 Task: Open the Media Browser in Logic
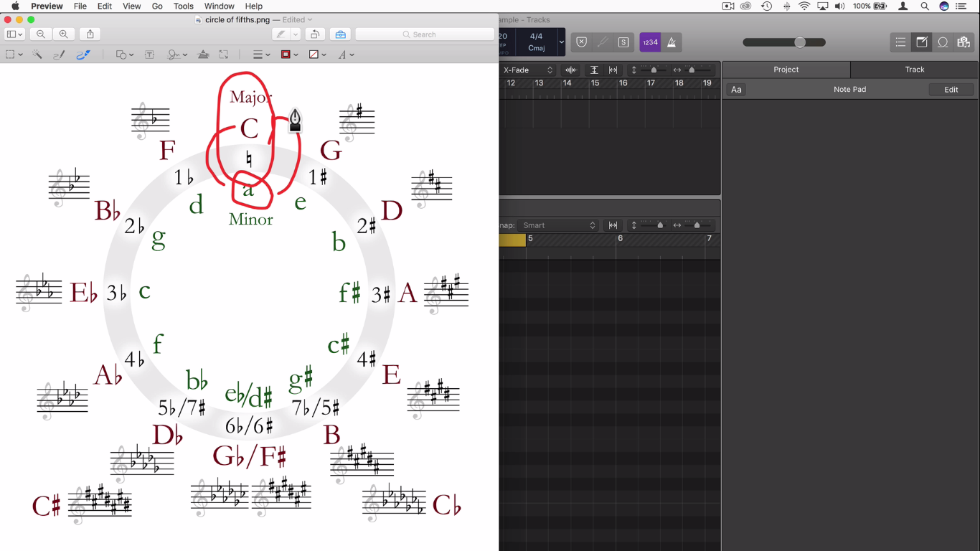tap(963, 42)
